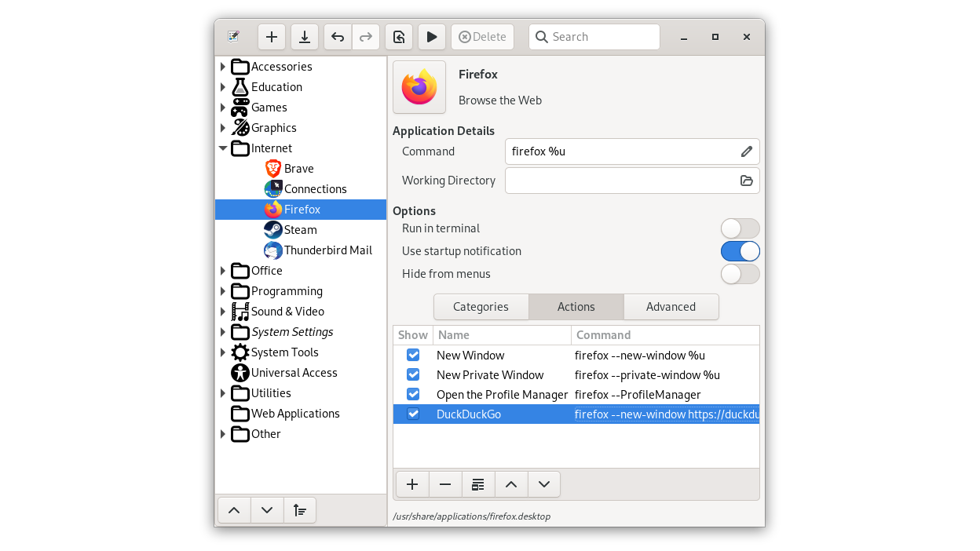Screen dimensions: 980x551
Task: Click the large Firefox application icon button
Action: 419,87
